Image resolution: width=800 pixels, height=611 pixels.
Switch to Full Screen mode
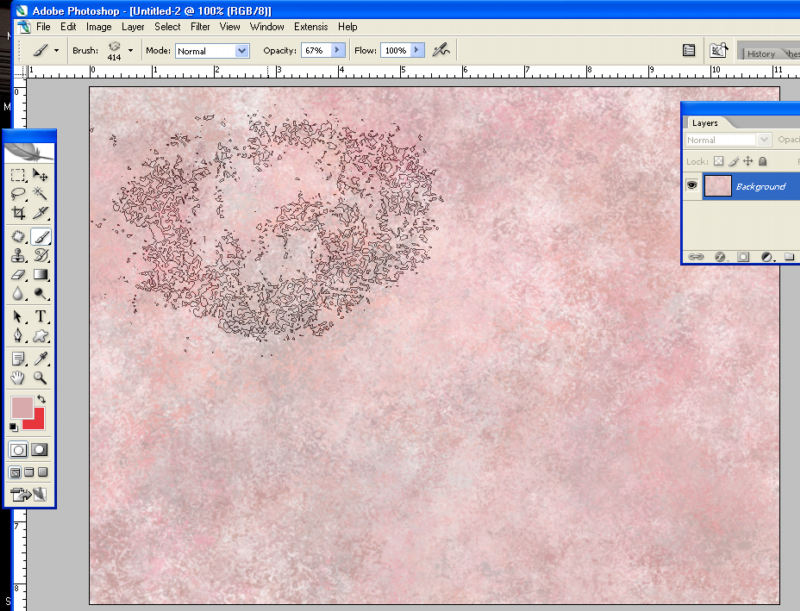pos(43,472)
